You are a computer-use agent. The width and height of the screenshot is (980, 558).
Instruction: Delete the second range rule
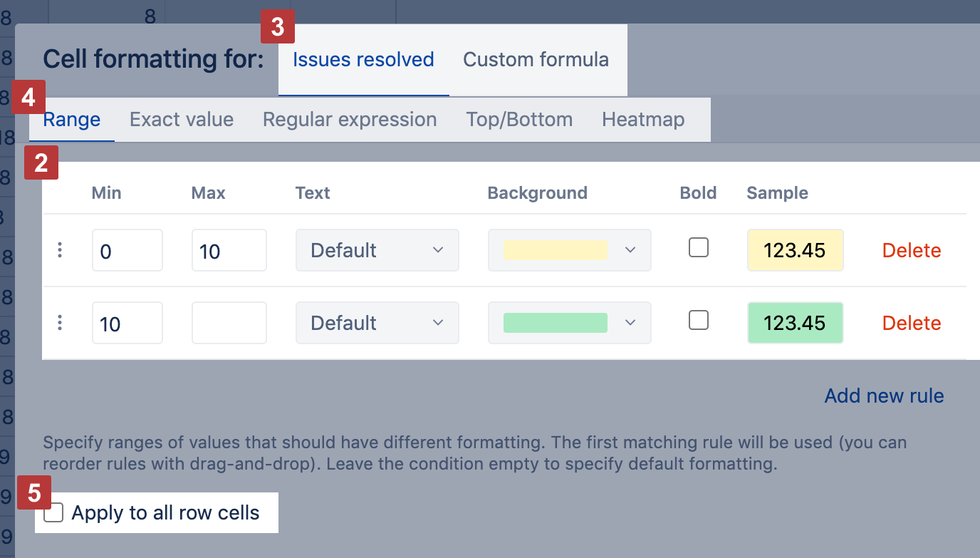click(911, 323)
